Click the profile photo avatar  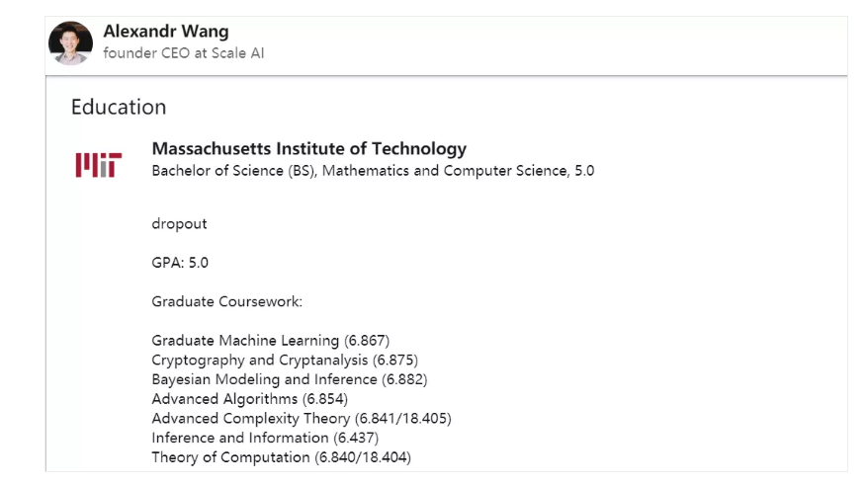[70, 43]
